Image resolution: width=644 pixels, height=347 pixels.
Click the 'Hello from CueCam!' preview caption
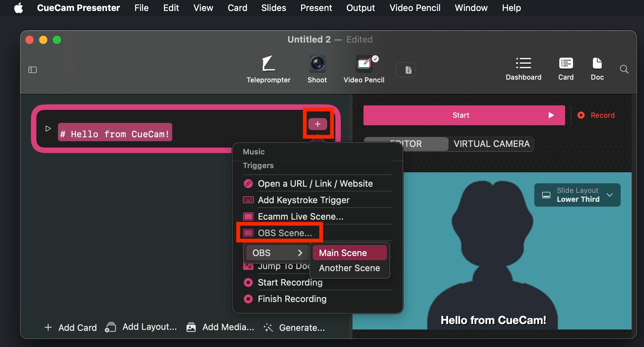(x=493, y=320)
